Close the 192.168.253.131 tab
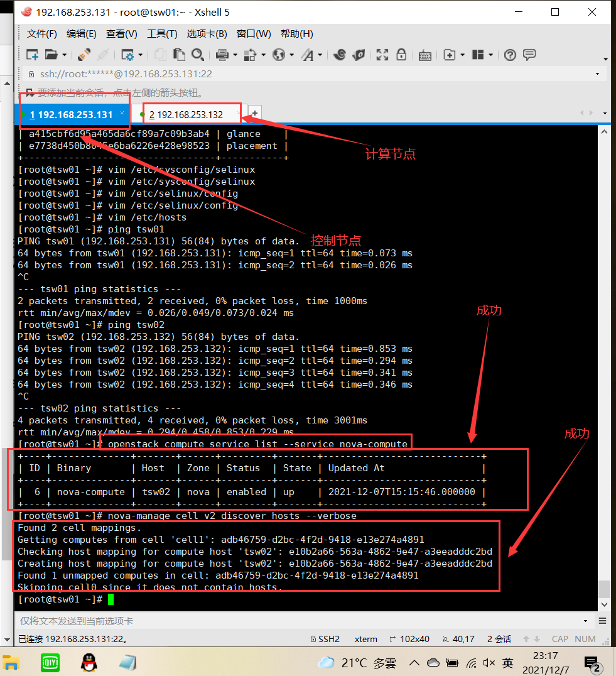 coord(122,113)
